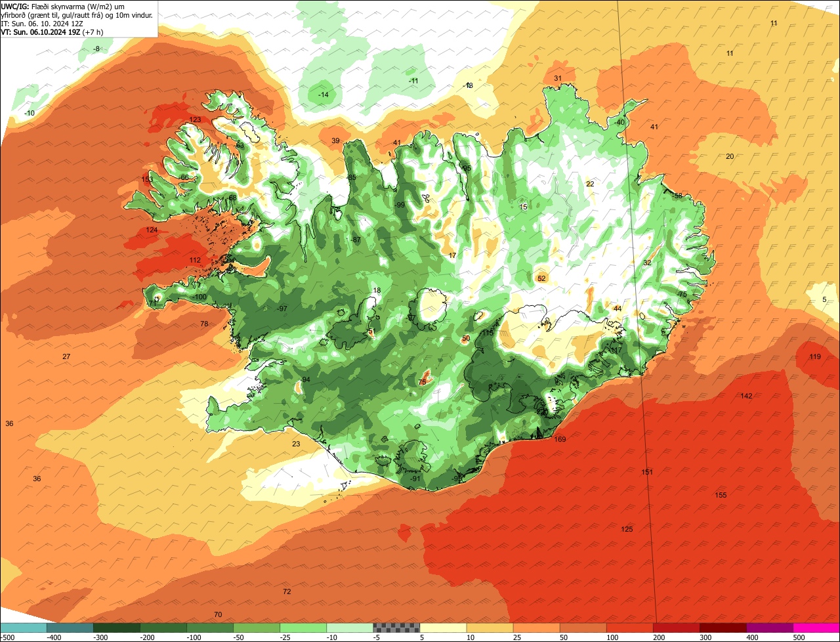The image size is (840, 642).
Task: Click the map value 18 in the central highlands
Action: click(377, 291)
